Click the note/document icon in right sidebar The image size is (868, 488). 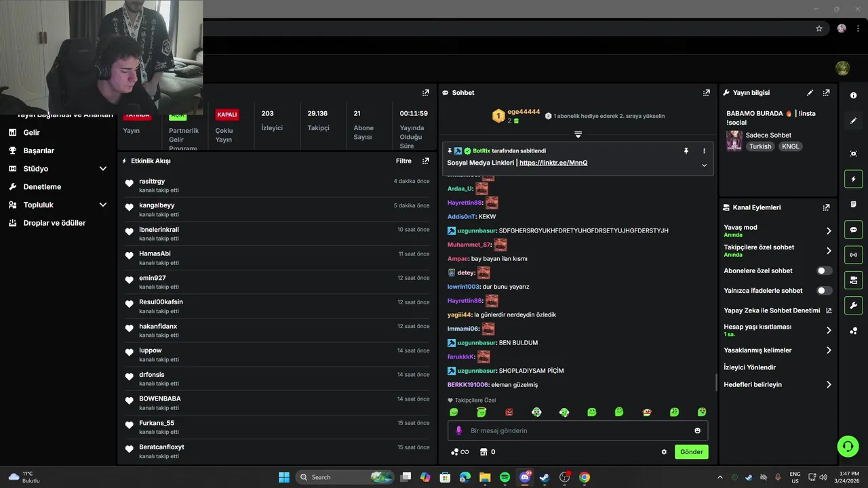coord(853,204)
